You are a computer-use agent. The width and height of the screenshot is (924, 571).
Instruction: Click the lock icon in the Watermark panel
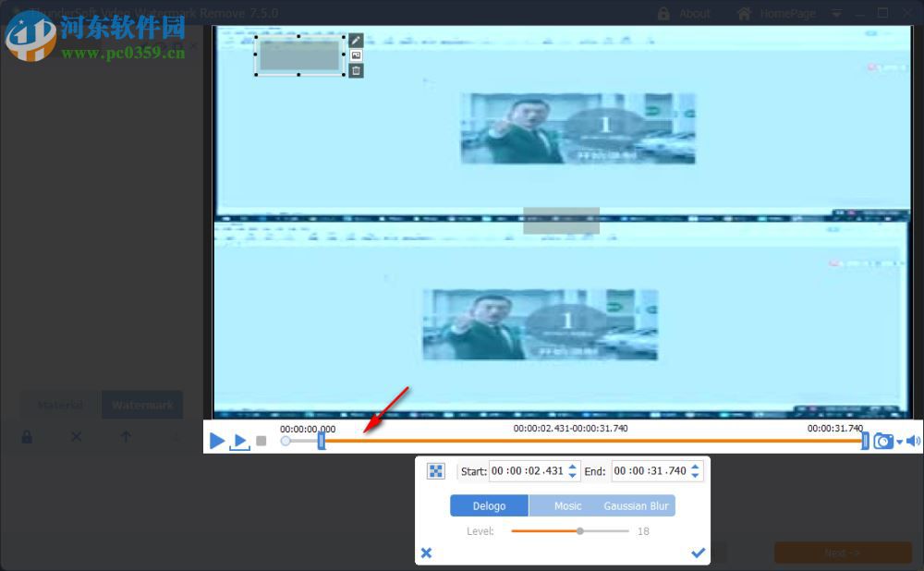pos(26,436)
